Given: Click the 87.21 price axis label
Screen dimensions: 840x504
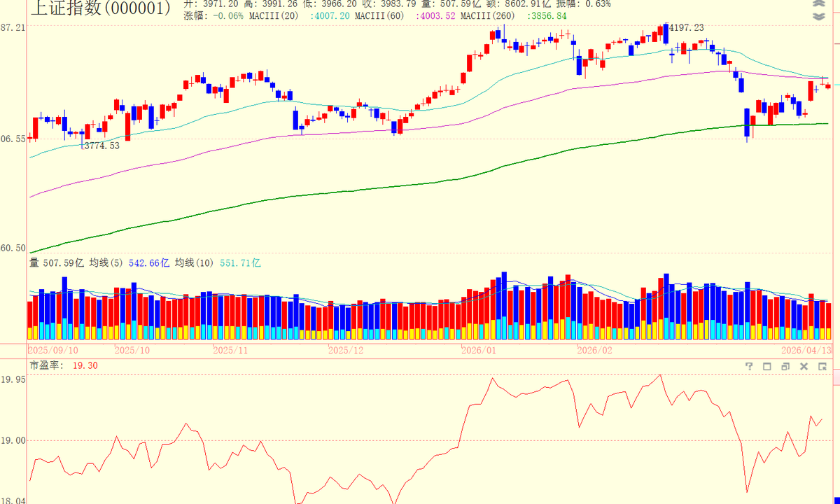Looking at the screenshot, I should coord(13,27).
